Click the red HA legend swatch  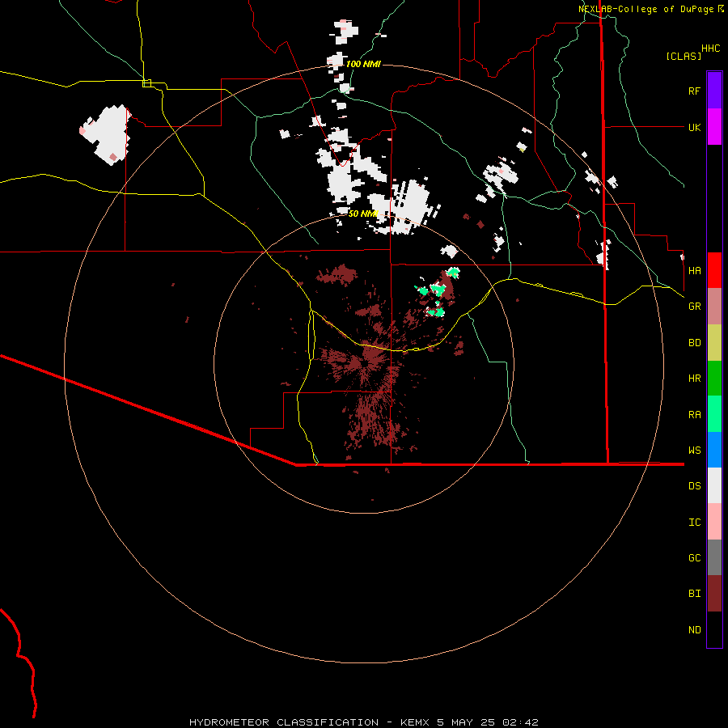714,270
